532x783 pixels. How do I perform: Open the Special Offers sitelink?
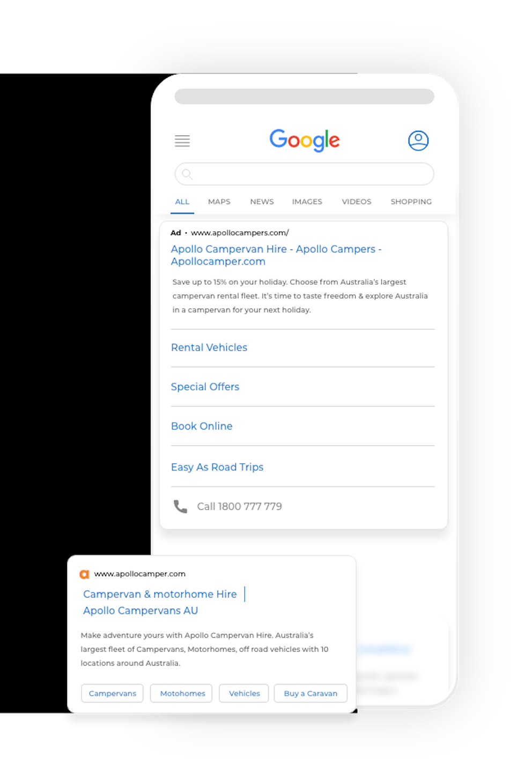205,387
